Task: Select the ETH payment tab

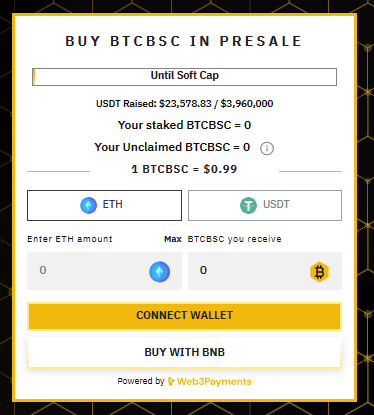Action: coord(104,205)
